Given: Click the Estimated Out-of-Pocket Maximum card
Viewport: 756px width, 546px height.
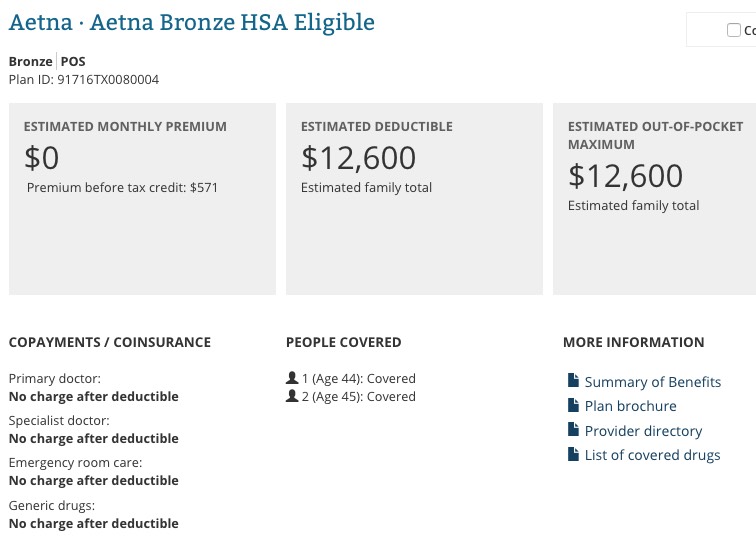Looking at the screenshot, I should [x=655, y=198].
